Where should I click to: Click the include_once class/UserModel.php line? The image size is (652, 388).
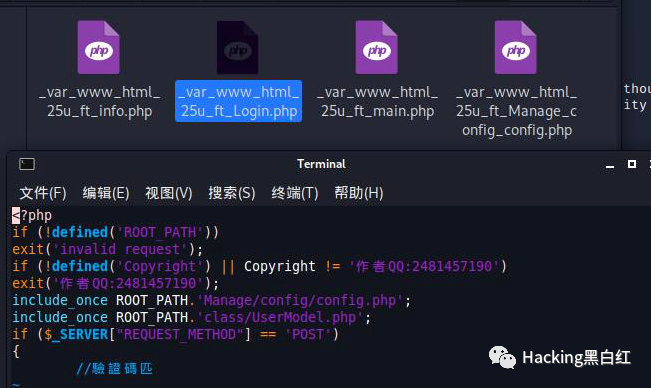[x=192, y=317]
